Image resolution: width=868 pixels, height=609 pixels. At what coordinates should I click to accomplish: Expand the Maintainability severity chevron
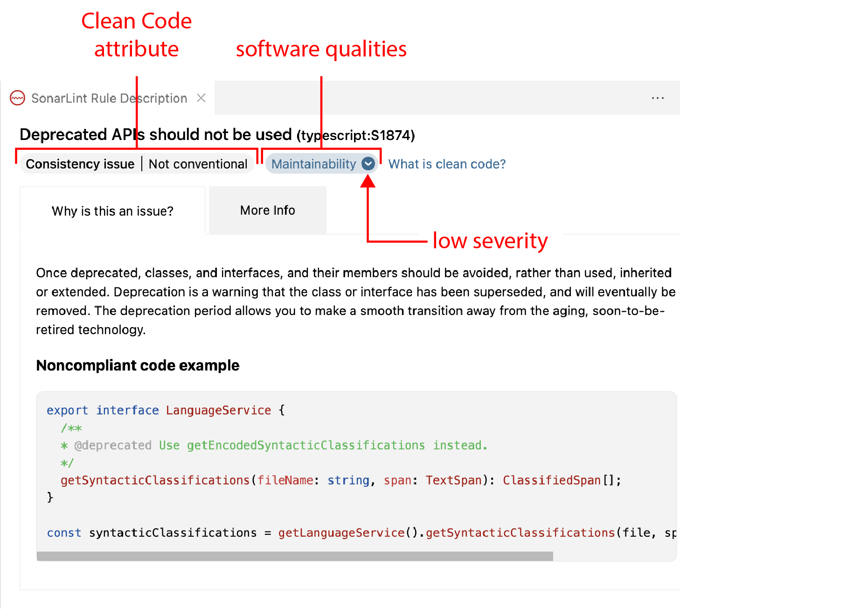(368, 164)
